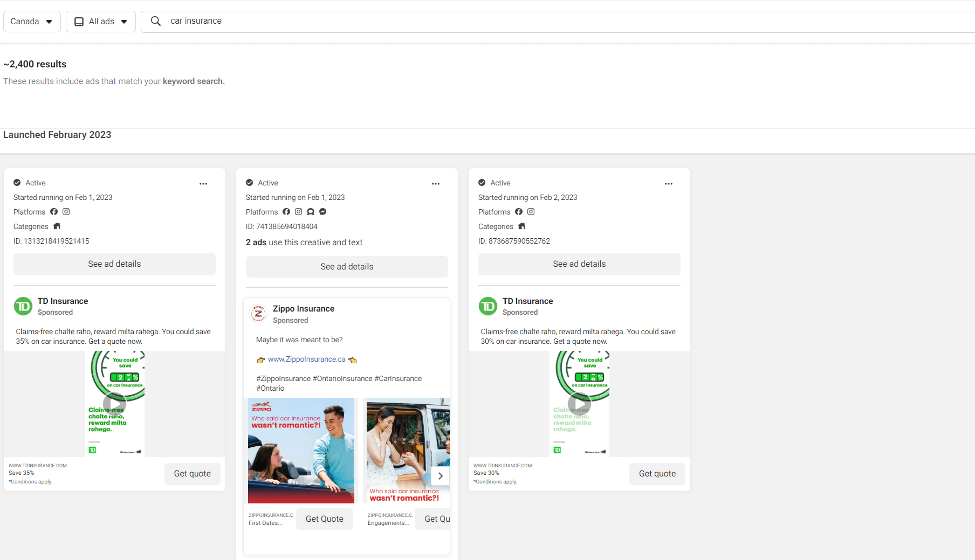Viewport: 975px width, 560px height.
Task: Open the All ads category dropdown
Action: coord(101,22)
